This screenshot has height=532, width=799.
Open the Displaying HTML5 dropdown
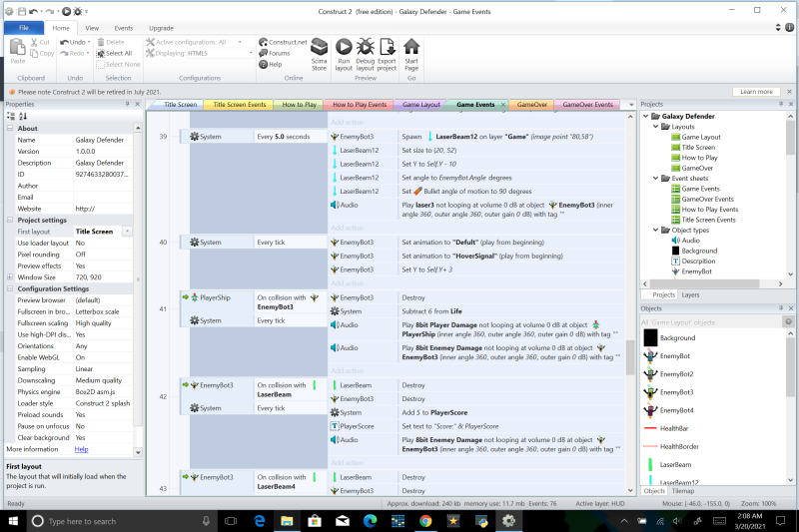[x=251, y=54]
